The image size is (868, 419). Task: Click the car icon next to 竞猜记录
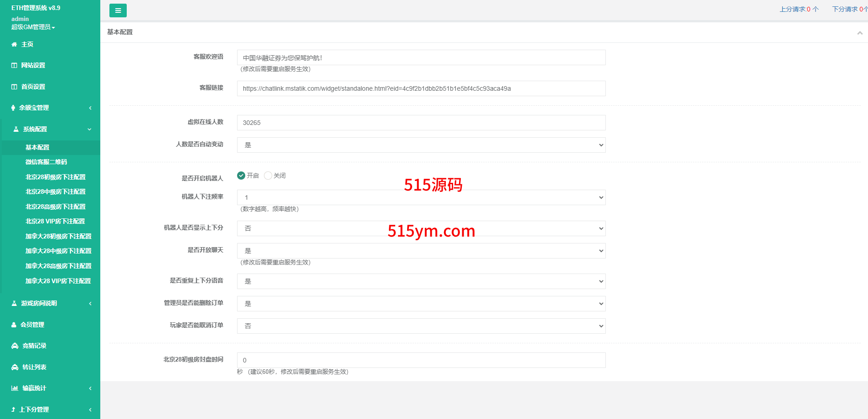[15, 346]
